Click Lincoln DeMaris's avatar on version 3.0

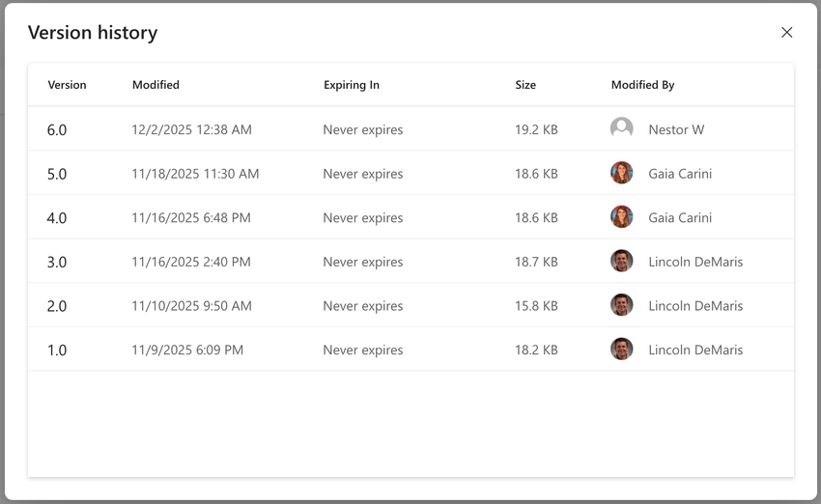click(622, 262)
